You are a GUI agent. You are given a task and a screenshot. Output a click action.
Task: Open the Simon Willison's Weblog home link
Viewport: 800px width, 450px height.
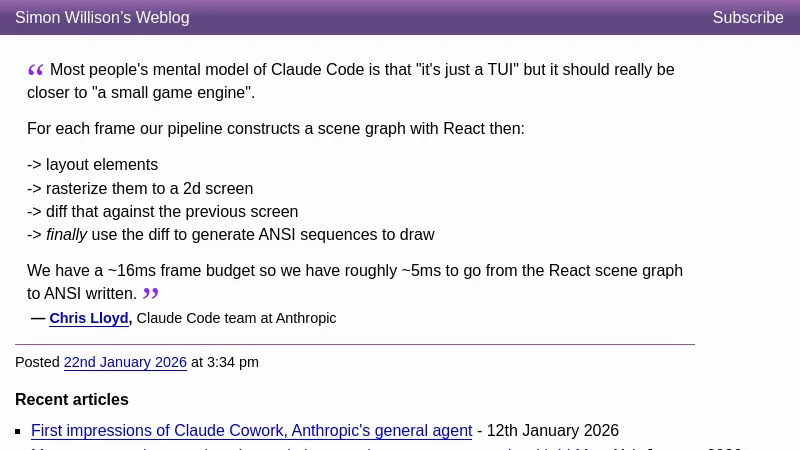pyautogui.click(x=102, y=18)
